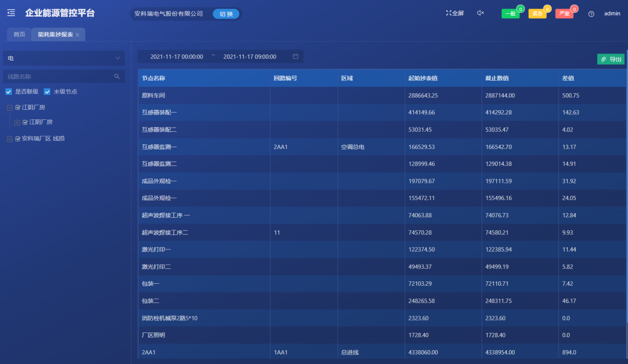
Task: Open help via the question mark icon
Action: click(591, 14)
